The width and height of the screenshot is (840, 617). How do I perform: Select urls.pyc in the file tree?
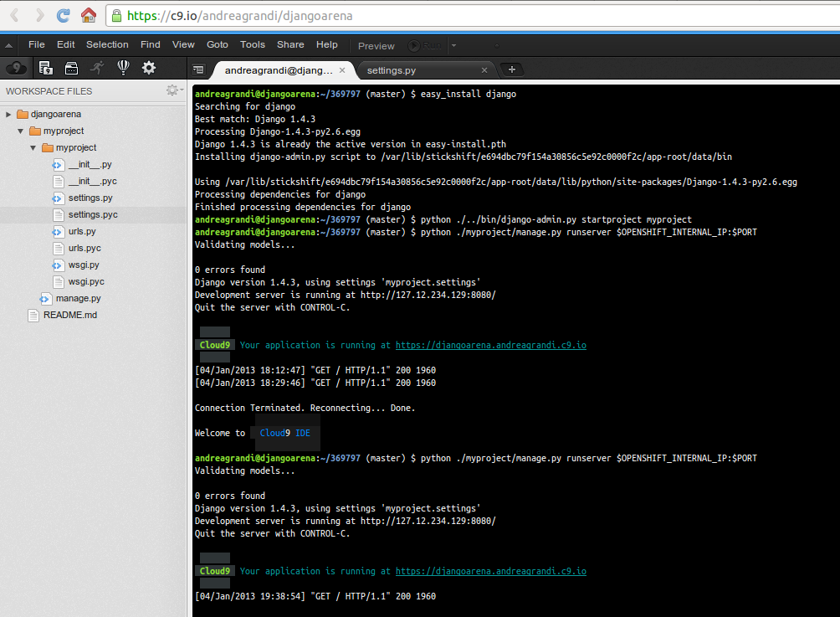tap(85, 248)
